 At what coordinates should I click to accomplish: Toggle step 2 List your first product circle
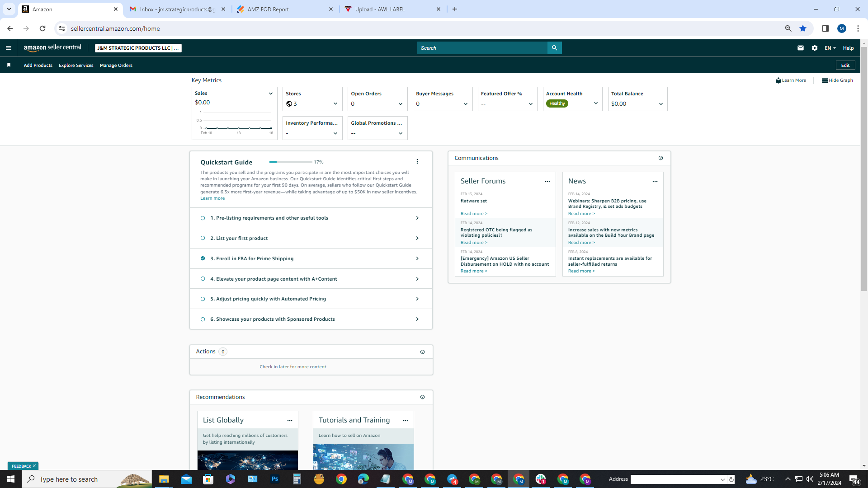[203, 238]
